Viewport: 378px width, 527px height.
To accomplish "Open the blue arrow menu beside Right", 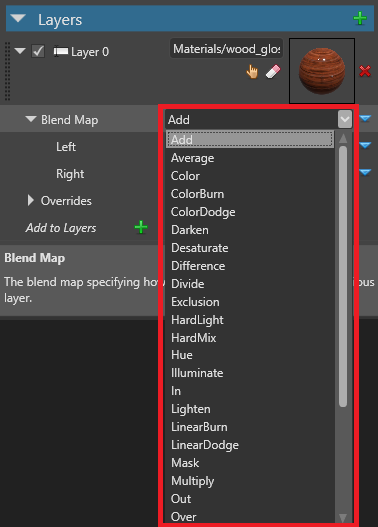I will pyautogui.click(x=365, y=172).
